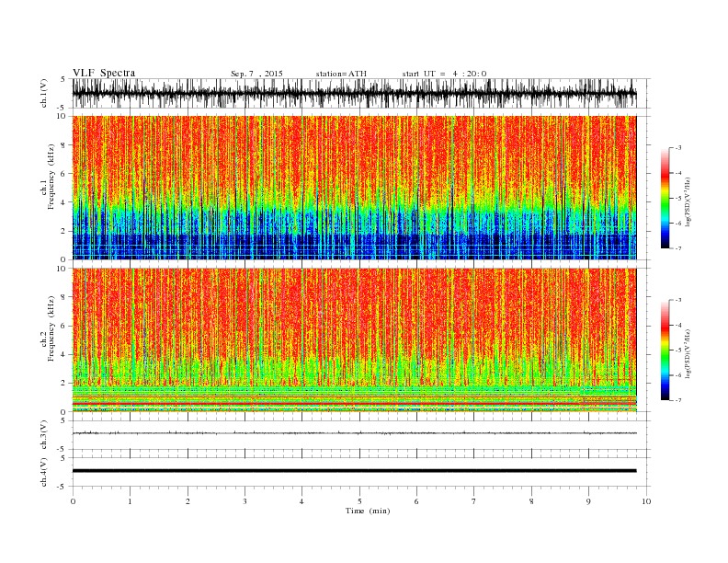
Task: Click the ch.3 waveform trace
Action: click(x=354, y=433)
